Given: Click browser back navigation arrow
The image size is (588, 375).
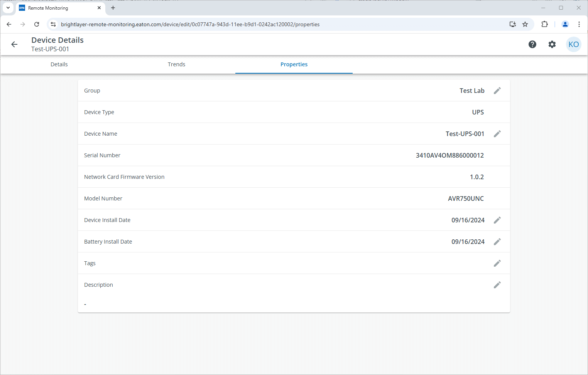Looking at the screenshot, I should pyautogui.click(x=9, y=24).
